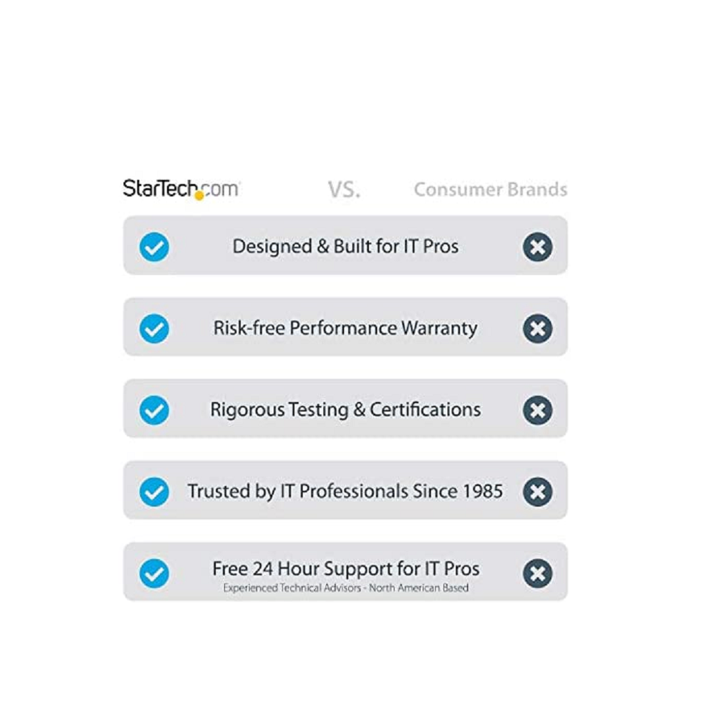Viewport: 709px width, 728px height.
Task: Click the blue checkmark beside Free 24 Hour Support
Action: click(154, 573)
